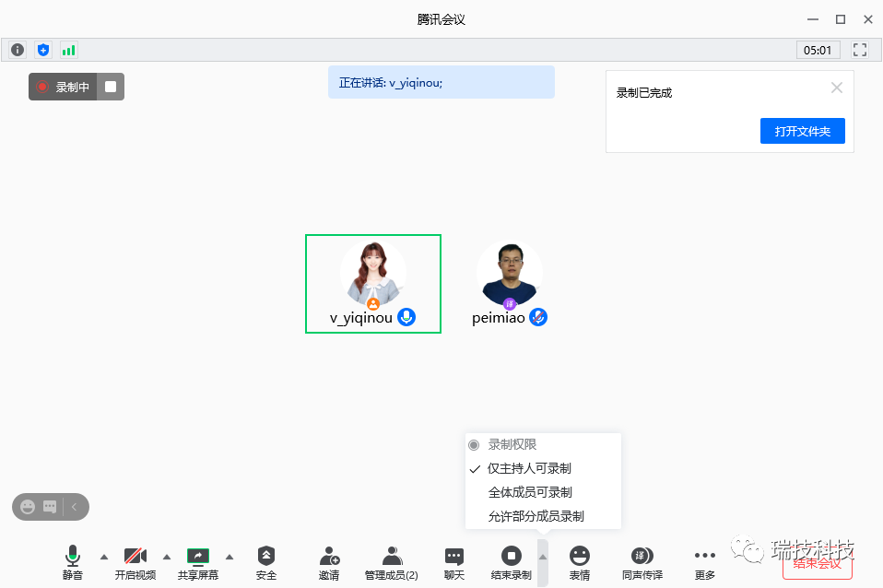Open the 安全 security menu

pos(266,562)
